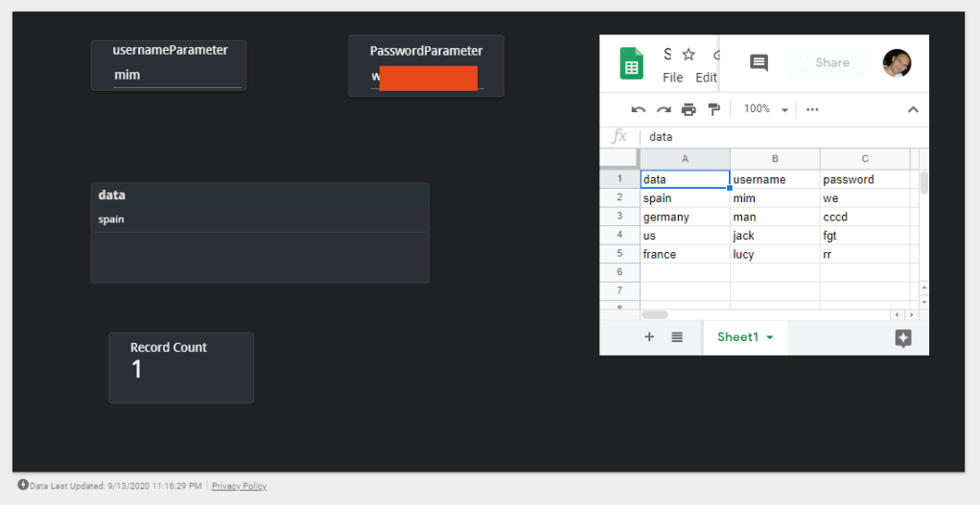Expand the Sheet1 tab options arrow
980x505 pixels.
click(770, 338)
